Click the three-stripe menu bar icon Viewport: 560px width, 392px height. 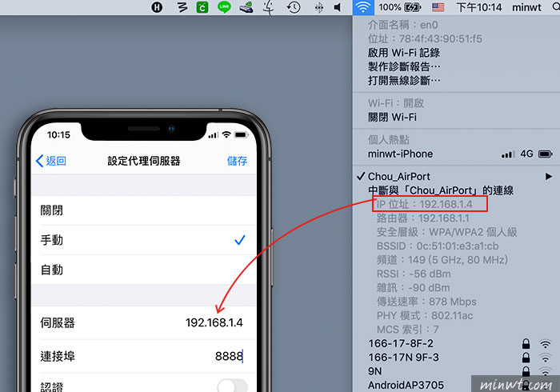point(182,7)
